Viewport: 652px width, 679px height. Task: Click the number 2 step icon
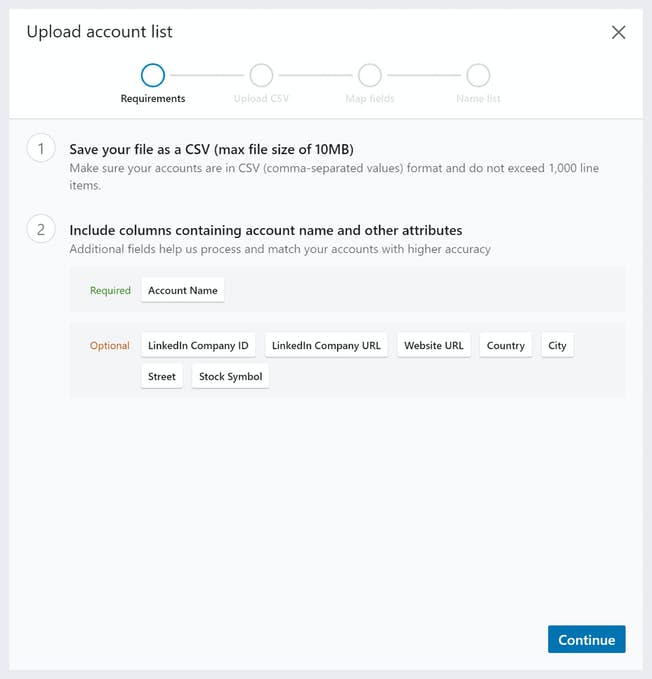[41, 230]
